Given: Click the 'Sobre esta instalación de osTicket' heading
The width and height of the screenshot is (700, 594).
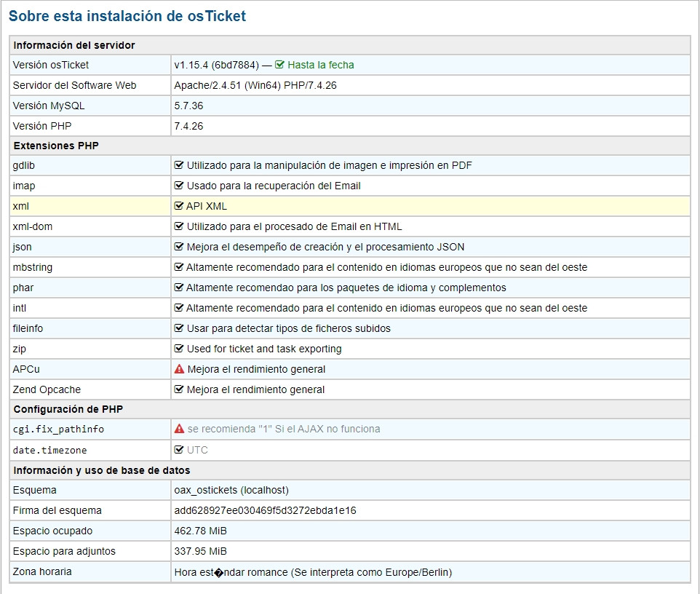Looking at the screenshot, I should (x=127, y=15).
